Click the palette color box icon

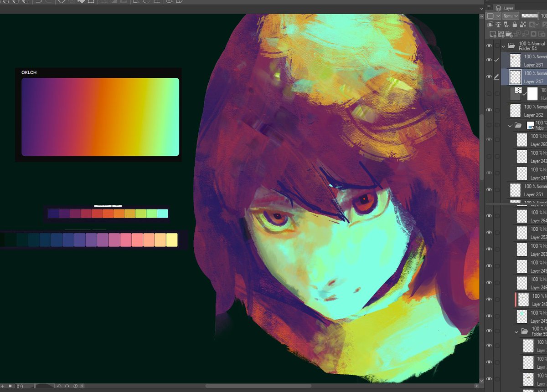click(x=490, y=15)
